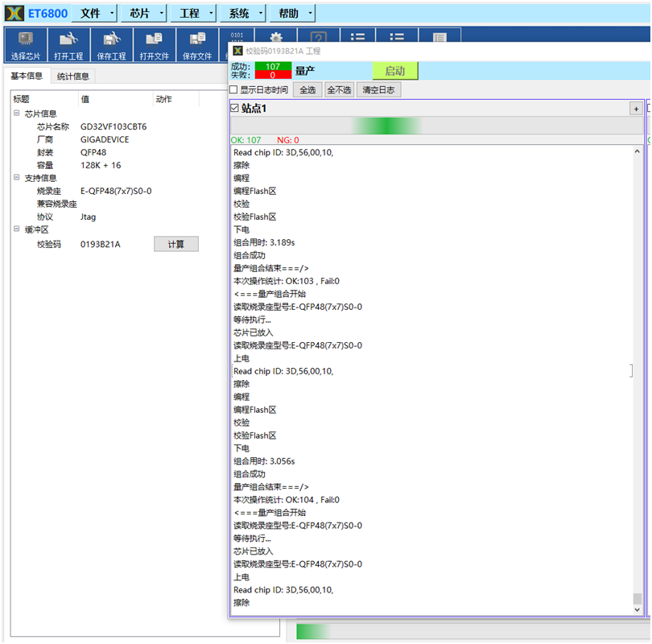Viewport: 652px width, 644px height.
Task: Click the 保存文件 save file icon
Action: [x=196, y=46]
